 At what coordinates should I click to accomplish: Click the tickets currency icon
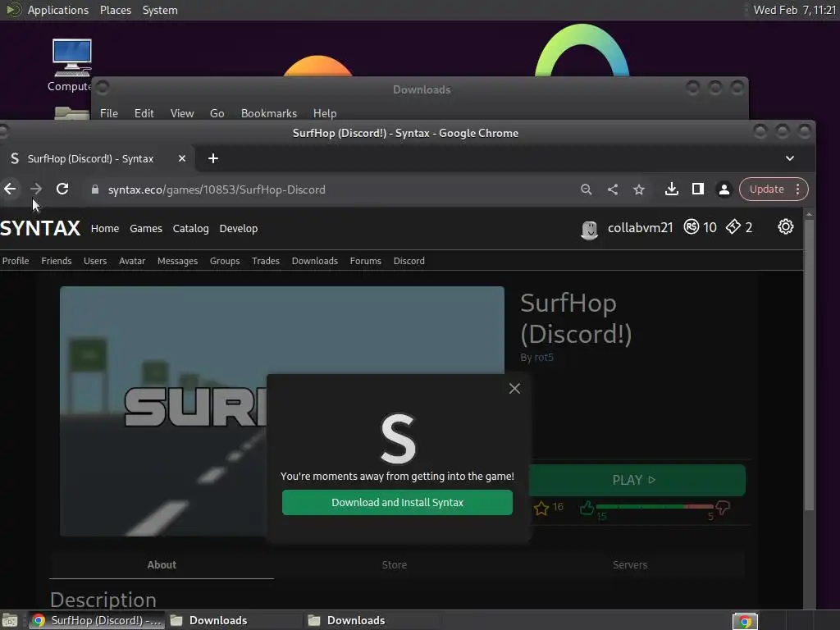(733, 227)
